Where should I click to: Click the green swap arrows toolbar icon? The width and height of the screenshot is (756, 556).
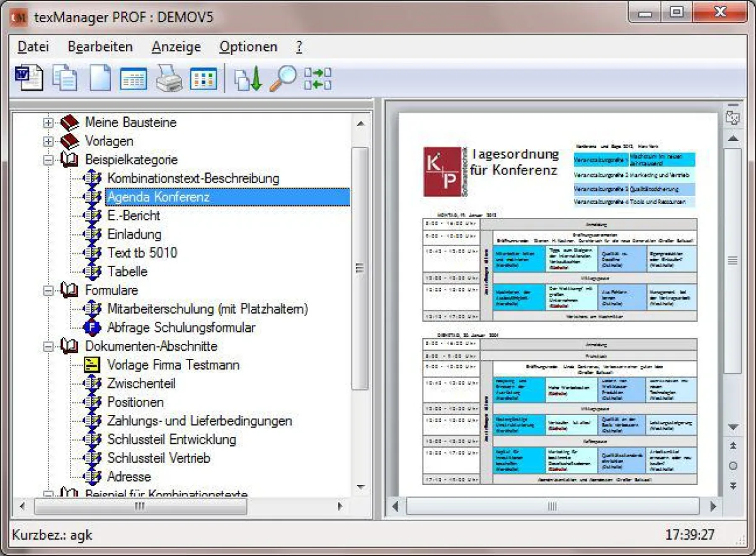pyautogui.click(x=318, y=79)
